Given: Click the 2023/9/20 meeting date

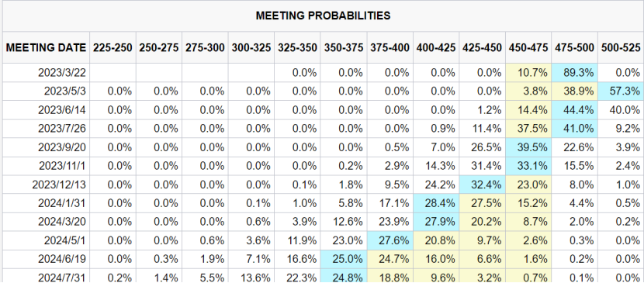Looking at the screenshot, I should 62,147.
